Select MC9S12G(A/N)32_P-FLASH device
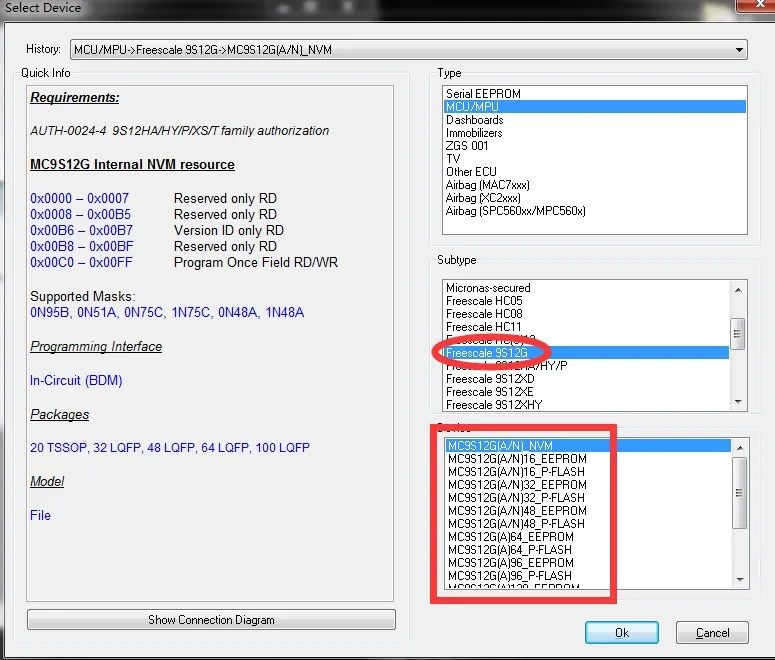 tap(588, 497)
